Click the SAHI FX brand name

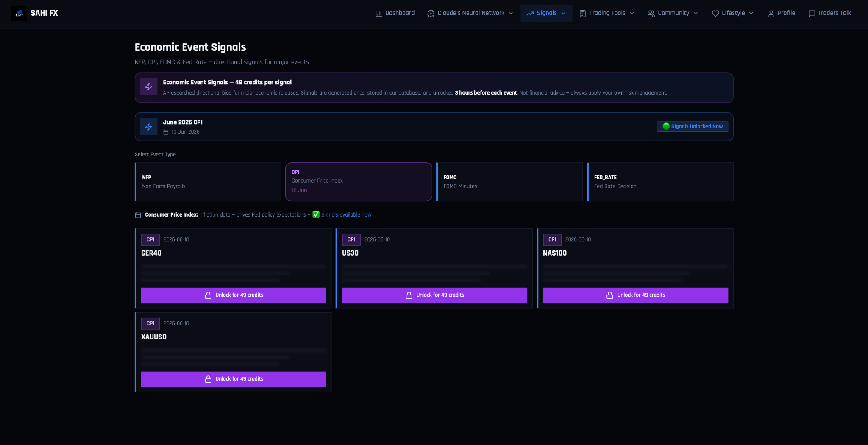[44, 13]
